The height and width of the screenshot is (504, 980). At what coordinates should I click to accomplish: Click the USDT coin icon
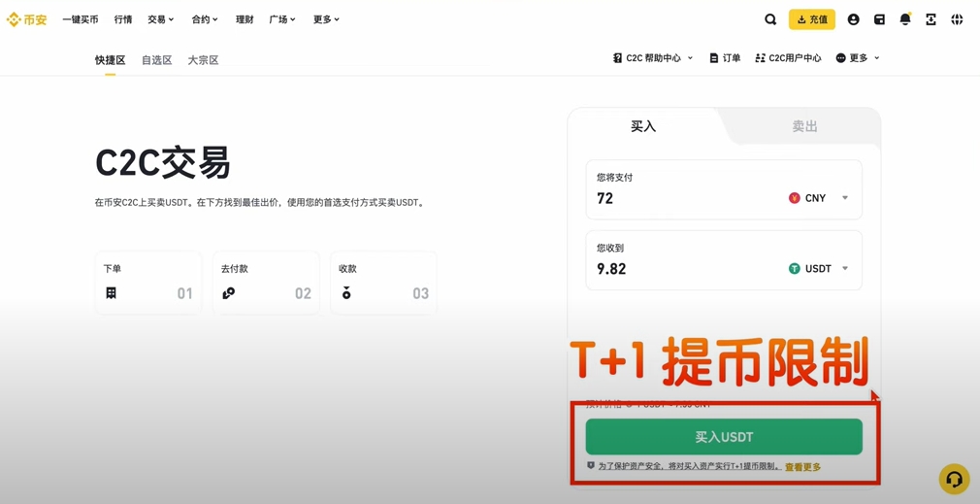point(795,269)
